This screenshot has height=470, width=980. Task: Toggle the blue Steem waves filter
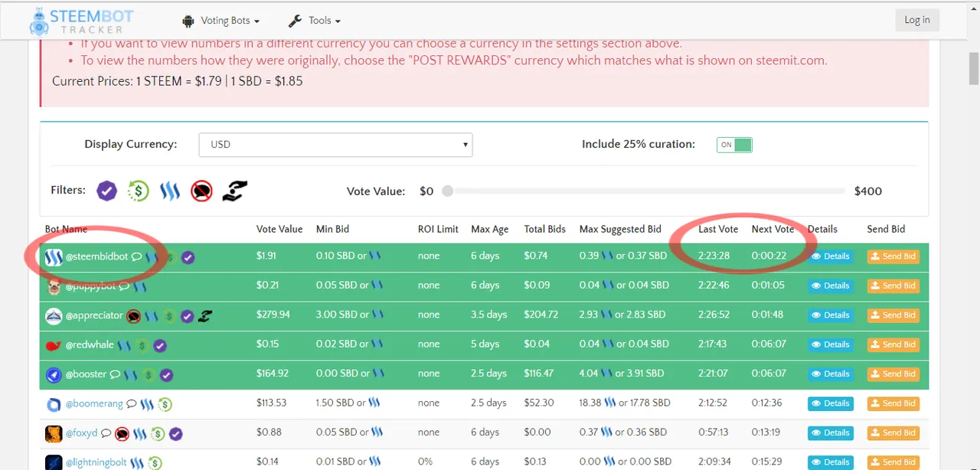click(169, 191)
